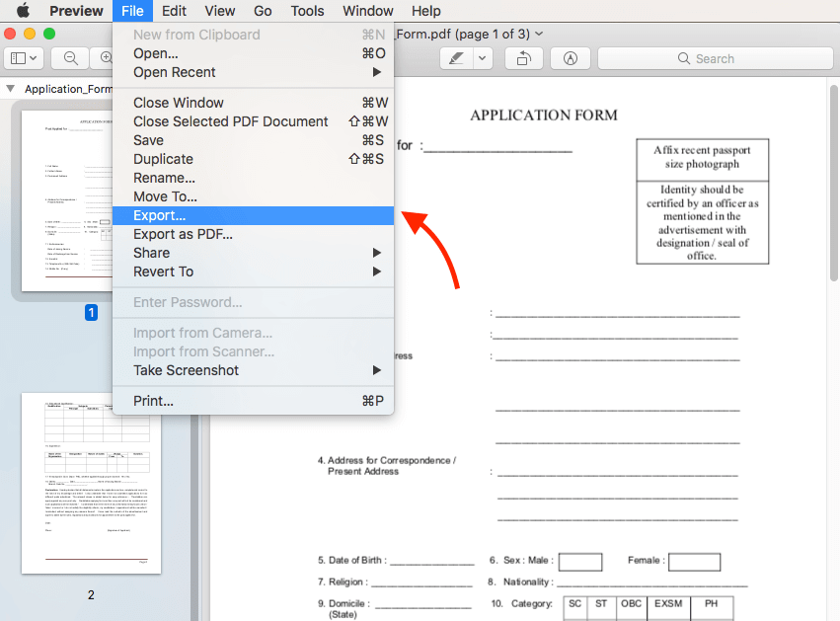Choose Rename... menu entry
The width and height of the screenshot is (840, 621).
click(x=253, y=178)
